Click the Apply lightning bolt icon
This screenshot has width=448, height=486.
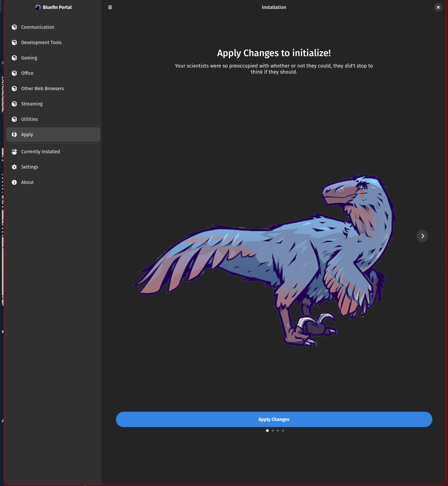(14, 134)
